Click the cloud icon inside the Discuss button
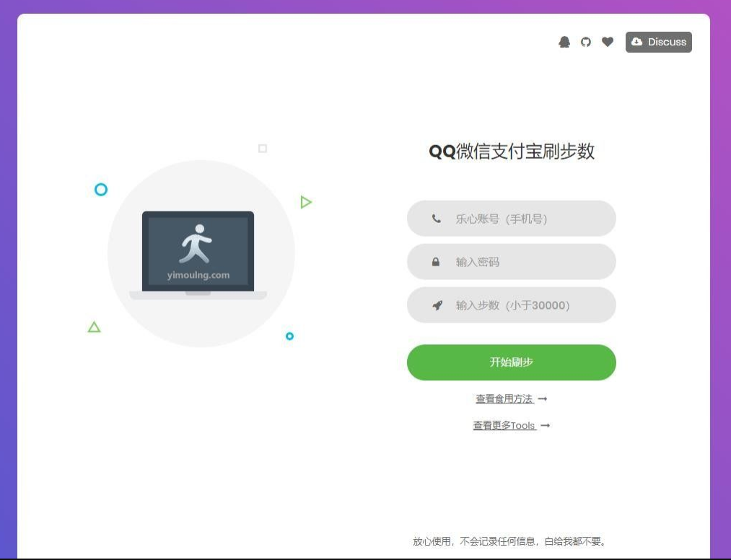Viewport: 731px width, 560px height. [637, 42]
